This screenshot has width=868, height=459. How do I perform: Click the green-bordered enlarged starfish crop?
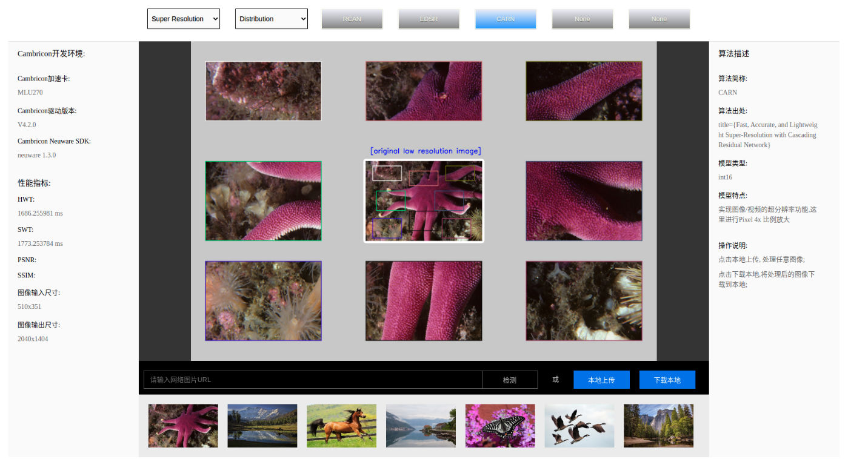click(x=263, y=201)
